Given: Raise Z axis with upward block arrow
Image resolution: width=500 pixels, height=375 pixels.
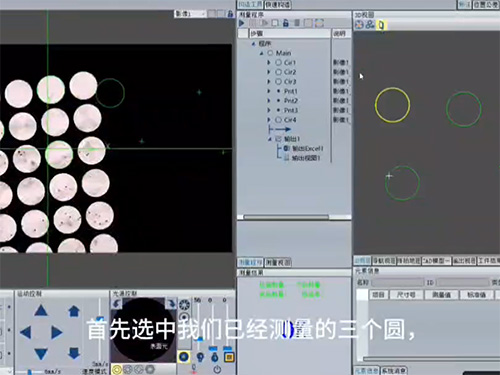Looking at the screenshot, I should point(74,311).
